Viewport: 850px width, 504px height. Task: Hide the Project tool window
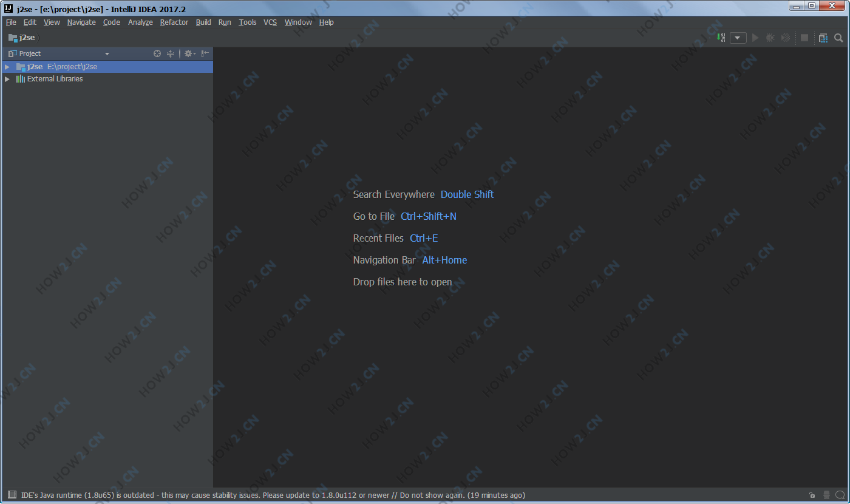click(x=205, y=53)
